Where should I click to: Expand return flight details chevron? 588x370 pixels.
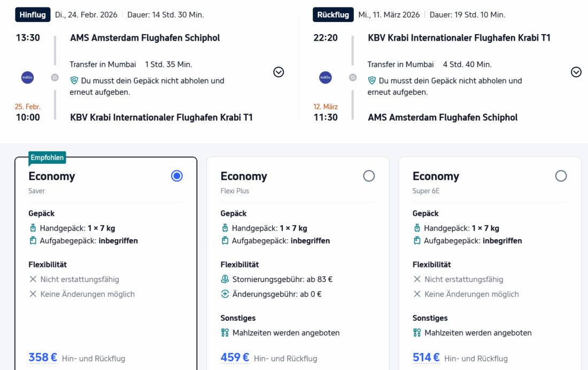coord(576,72)
